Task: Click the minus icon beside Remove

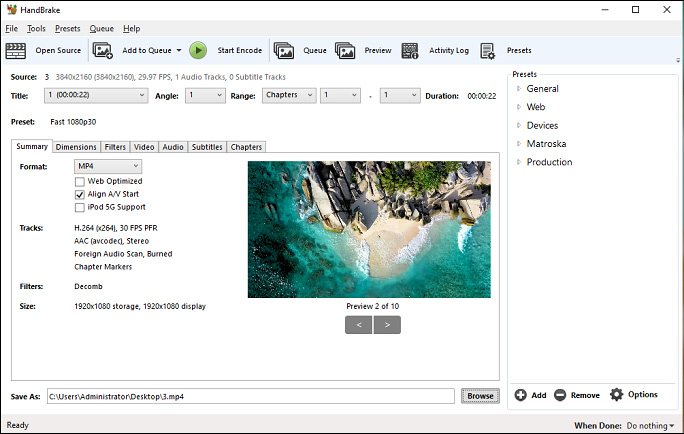Action: [560, 395]
